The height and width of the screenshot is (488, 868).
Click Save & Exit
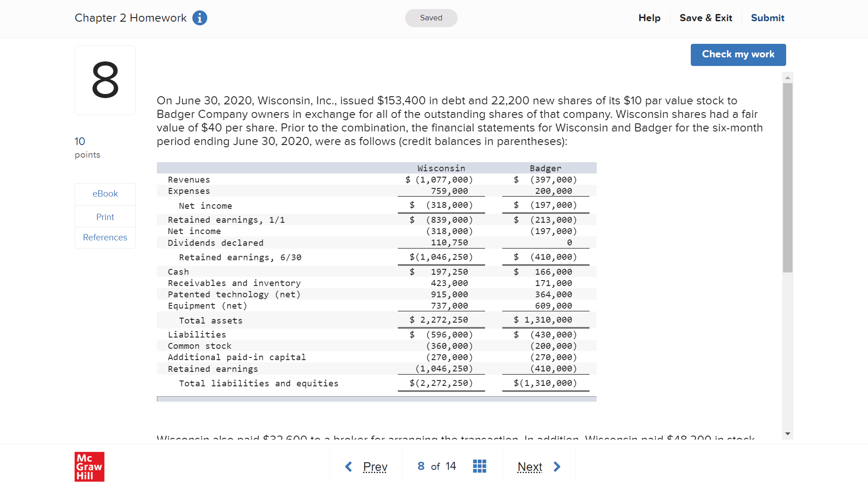click(x=706, y=18)
